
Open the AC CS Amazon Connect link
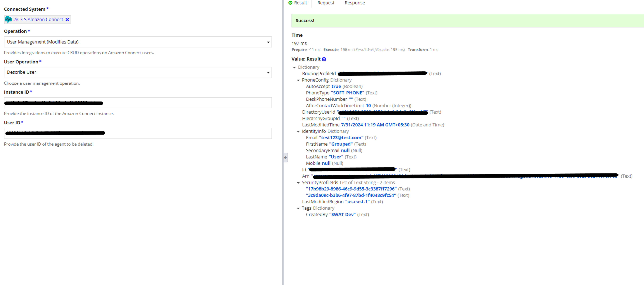coord(39,19)
